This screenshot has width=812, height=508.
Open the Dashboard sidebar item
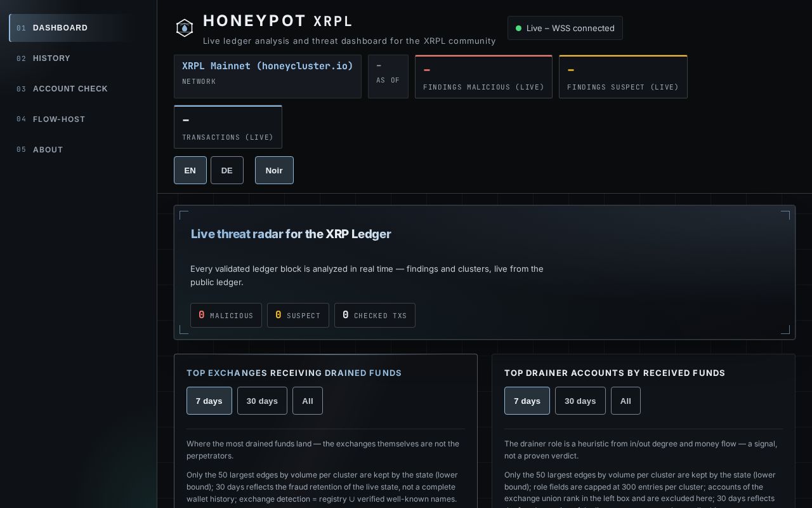pyautogui.click(x=78, y=28)
